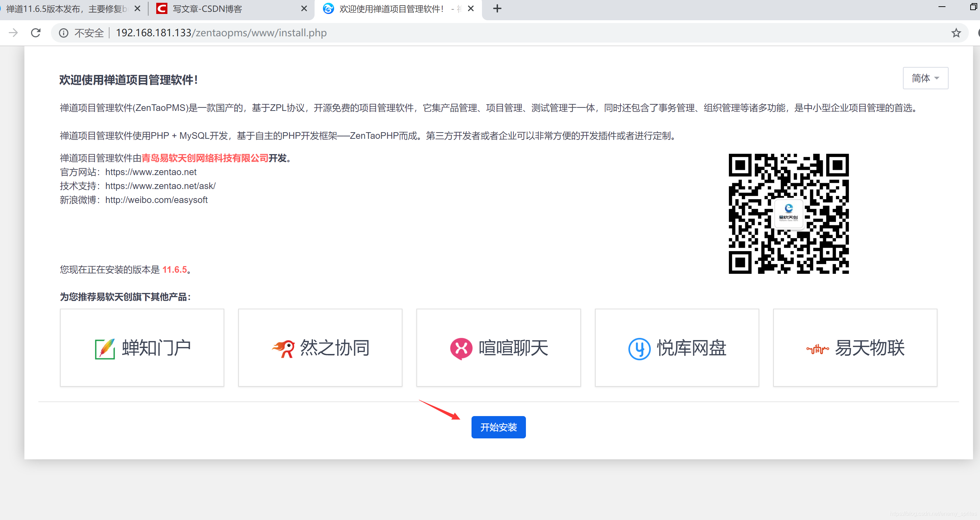This screenshot has width=980, height=520.
Task: Click the 不安全 site info icon
Action: (63, 33)
